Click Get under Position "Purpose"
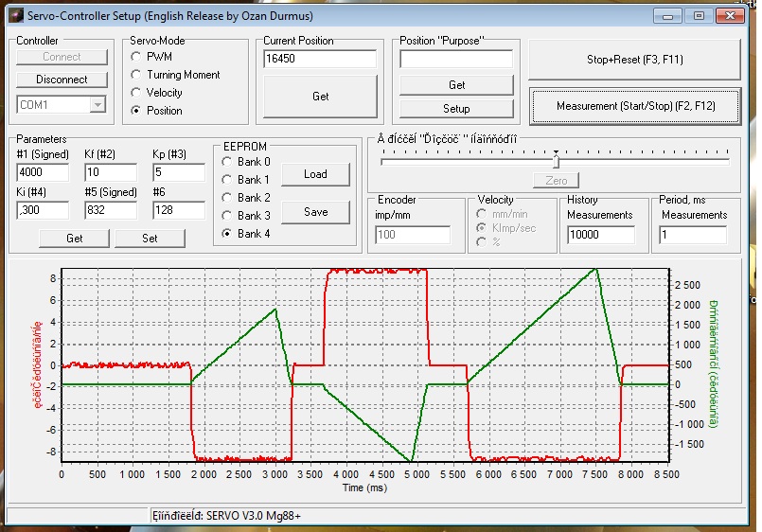This screenshot has height=532, width=762. 456,85
